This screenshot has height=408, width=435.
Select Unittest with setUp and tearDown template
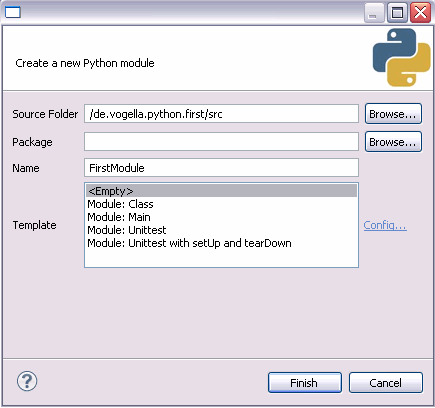[189, 243]
